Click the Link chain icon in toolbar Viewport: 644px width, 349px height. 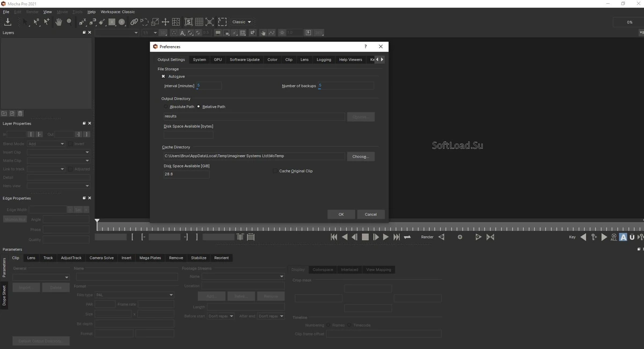(134, 22)
